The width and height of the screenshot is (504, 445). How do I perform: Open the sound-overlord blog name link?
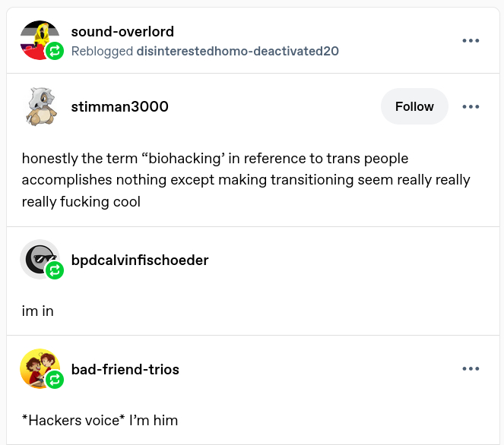pyautogui.click(x=122, y=32)
